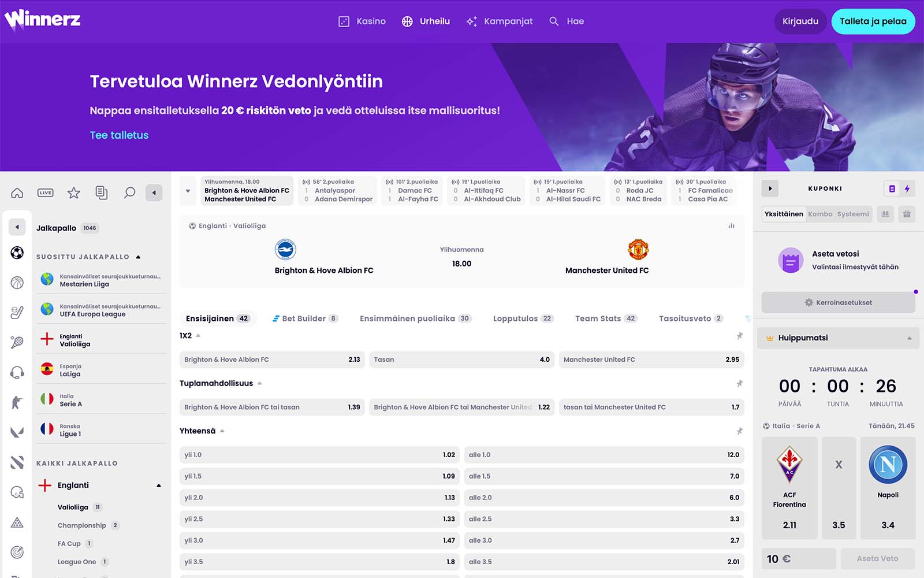Viewport: 924px width, 578px height.
Task: Click the home icon in sidebar
Action: [17, 192]
